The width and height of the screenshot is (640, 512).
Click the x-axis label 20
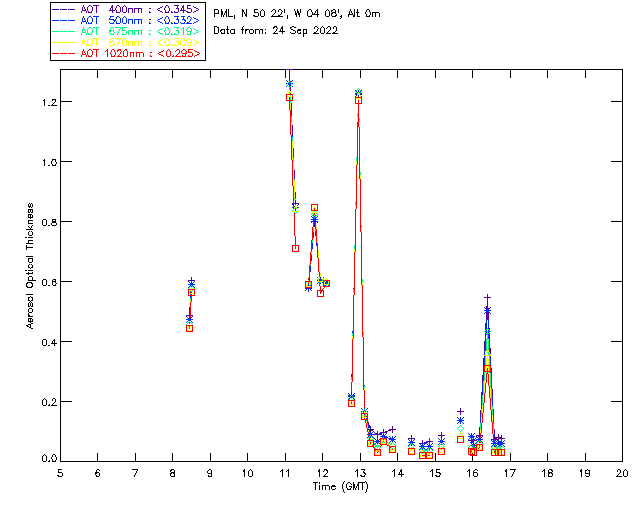click(622, 473)
